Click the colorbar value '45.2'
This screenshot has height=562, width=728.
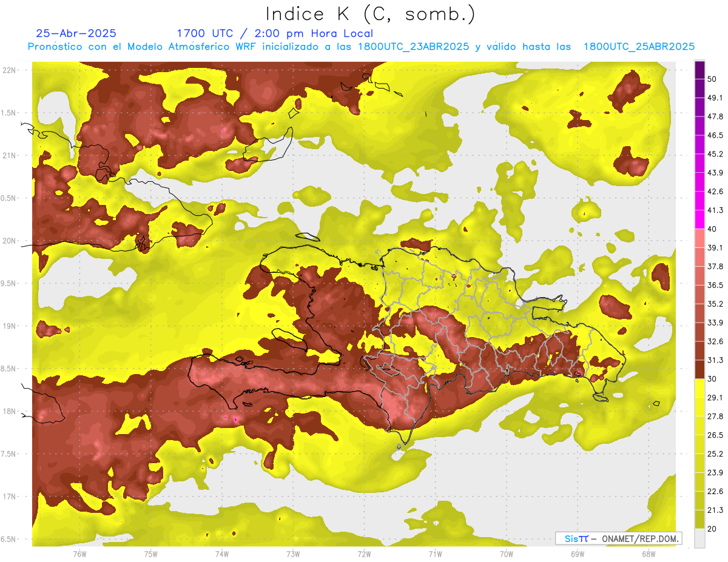coord(715,154)
